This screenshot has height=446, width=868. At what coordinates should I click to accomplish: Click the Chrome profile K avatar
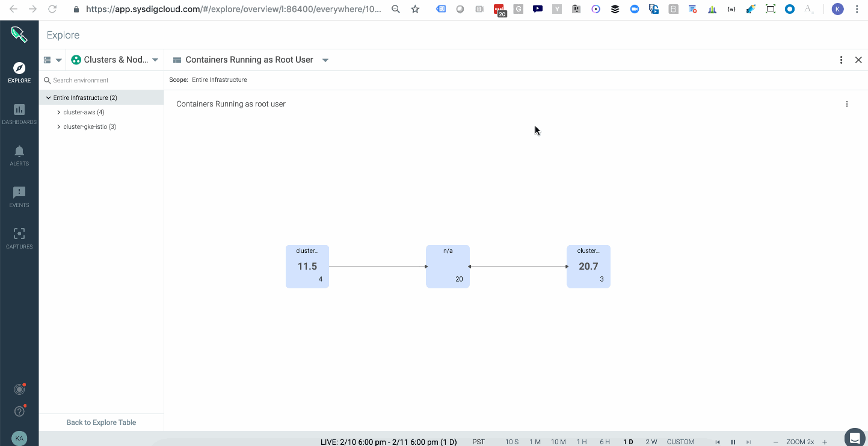837,9
